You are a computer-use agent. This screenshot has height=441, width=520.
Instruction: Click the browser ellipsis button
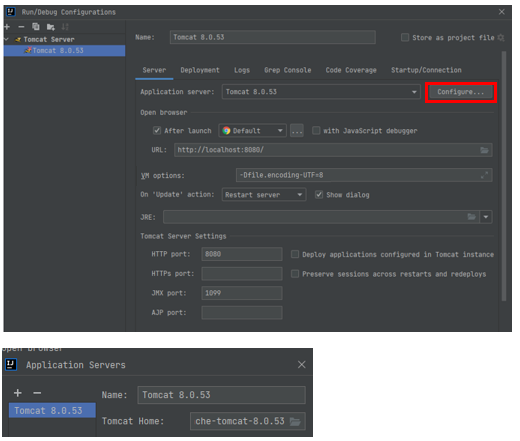tap(297, 131)
